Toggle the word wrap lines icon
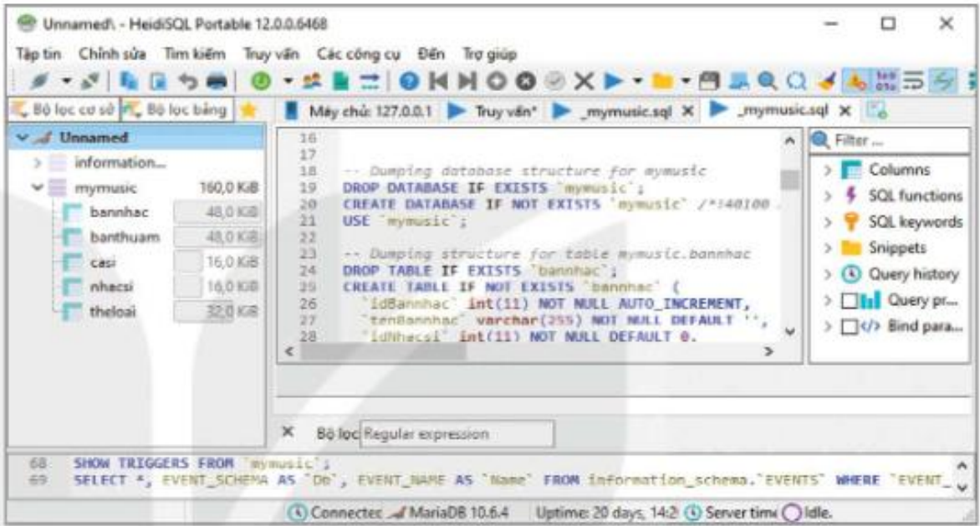 click(913, 81)
